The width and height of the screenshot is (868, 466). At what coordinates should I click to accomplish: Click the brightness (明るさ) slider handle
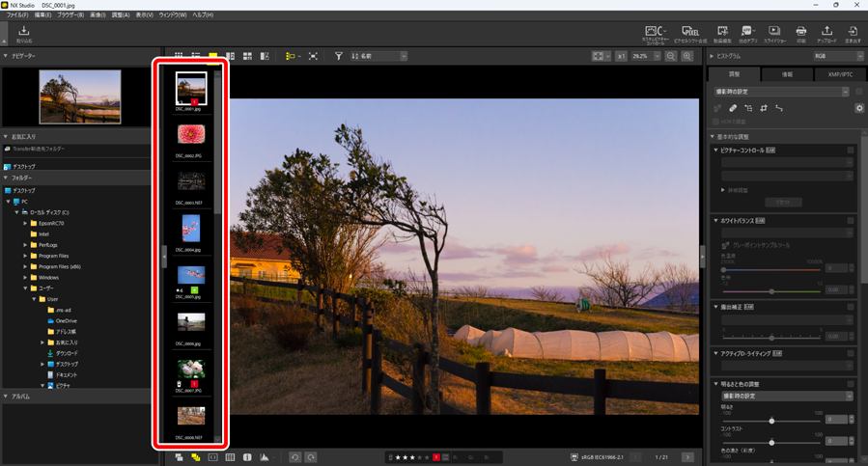[771, 421]
